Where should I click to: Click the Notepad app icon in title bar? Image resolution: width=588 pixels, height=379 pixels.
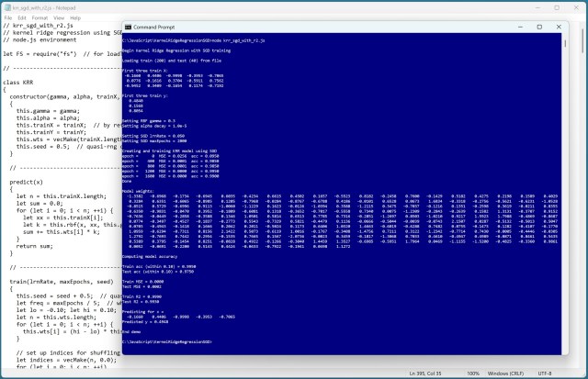[6, 6]
